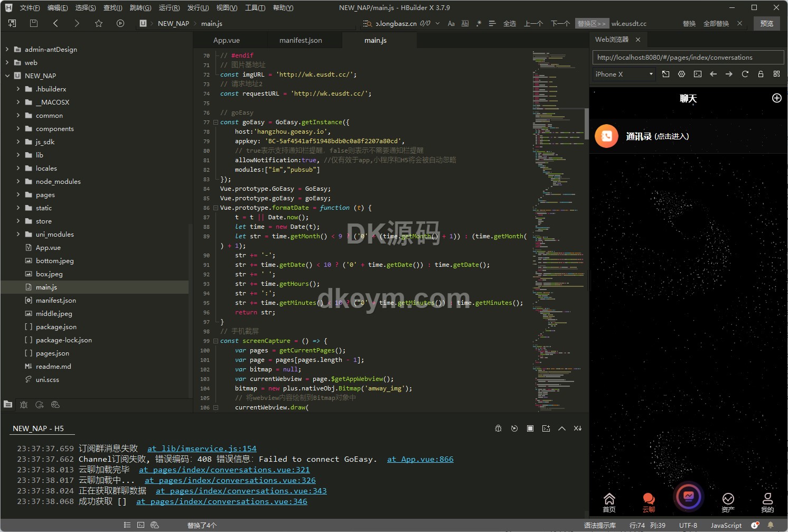This screenshot has width=788, height=532.
Task: Click the debug bug icon in console toolbar
Action: point(498,428)
